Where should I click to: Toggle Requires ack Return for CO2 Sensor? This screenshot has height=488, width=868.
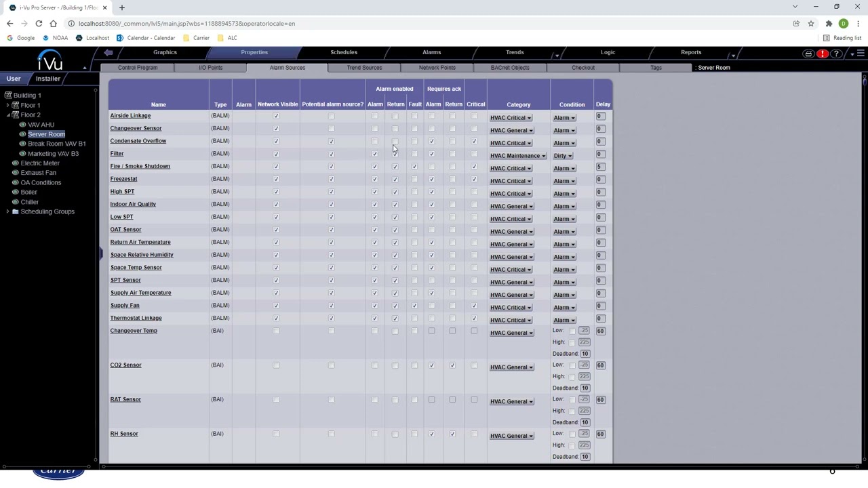point(452,365)
